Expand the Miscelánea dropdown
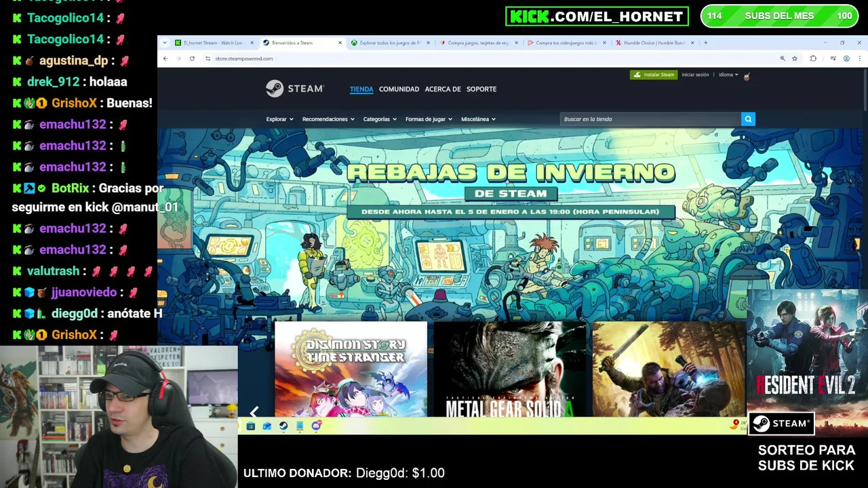 pos(478,119)
